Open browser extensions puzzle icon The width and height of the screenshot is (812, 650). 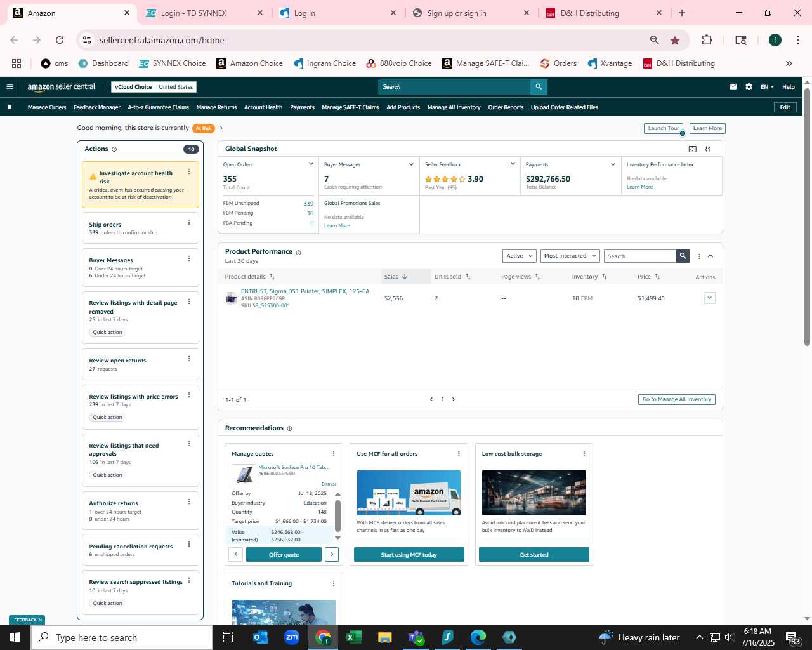coord(707,40)
